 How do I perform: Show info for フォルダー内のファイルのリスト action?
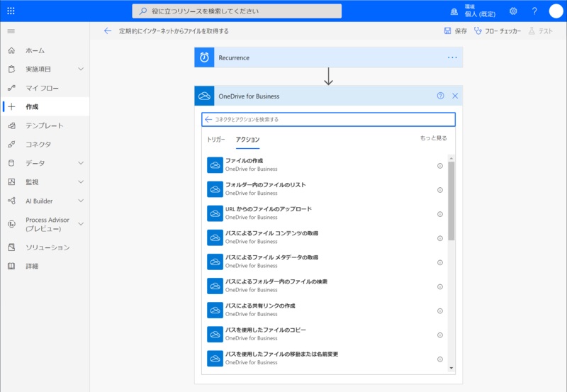click(x=440, y=190)
